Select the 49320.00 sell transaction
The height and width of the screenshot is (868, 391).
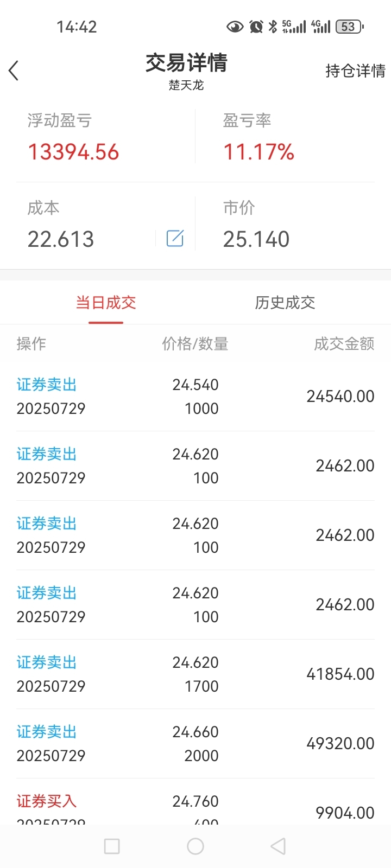(195, 744)
